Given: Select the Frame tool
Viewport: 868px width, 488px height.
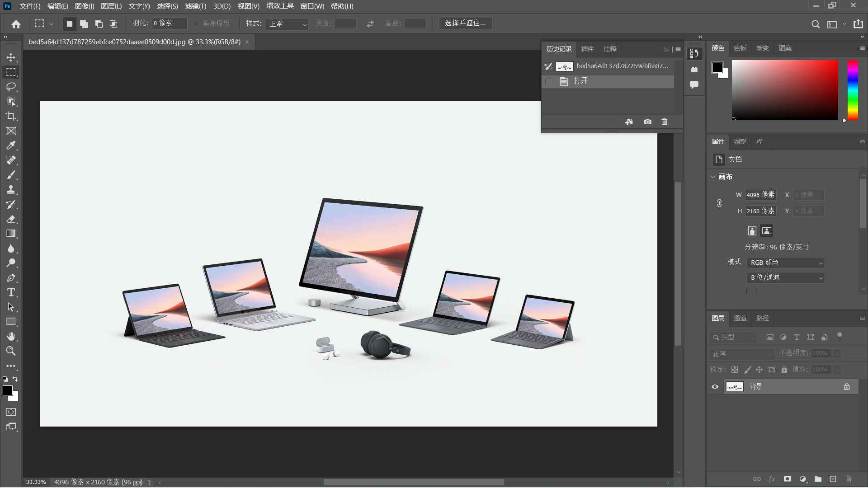Looking at the screenshot, I should 11,131.
